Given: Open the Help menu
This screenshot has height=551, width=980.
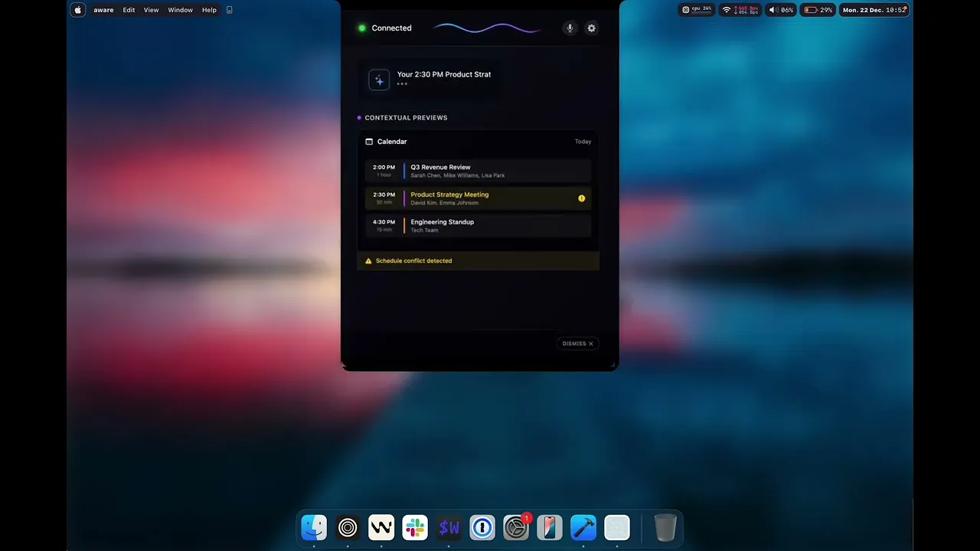Looking at the screenshot, I should coord(209,10).
